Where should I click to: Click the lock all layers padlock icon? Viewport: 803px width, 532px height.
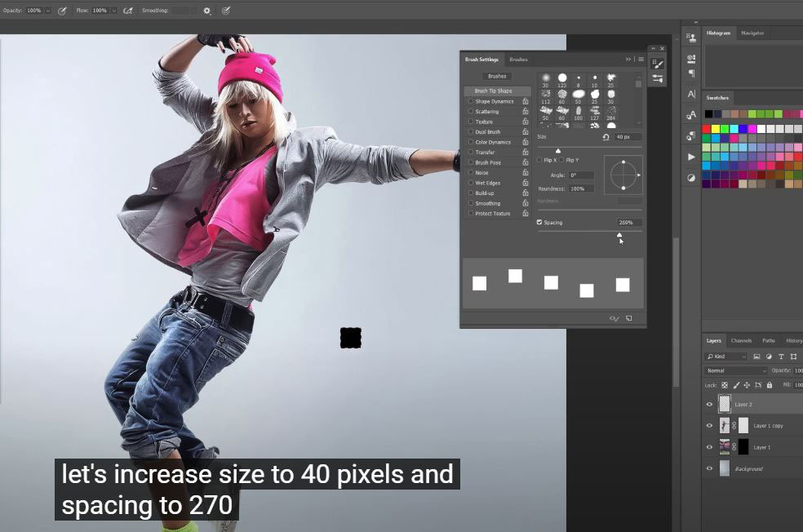pos(770,385)
